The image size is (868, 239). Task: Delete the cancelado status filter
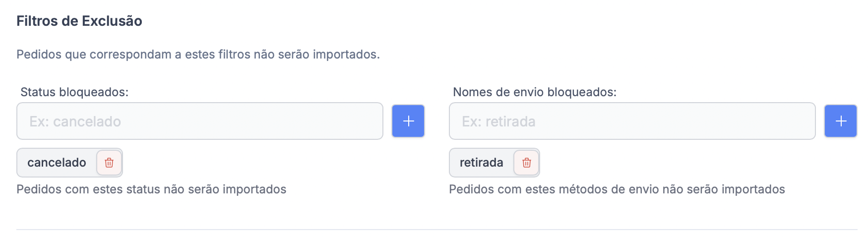pos(109,163)
